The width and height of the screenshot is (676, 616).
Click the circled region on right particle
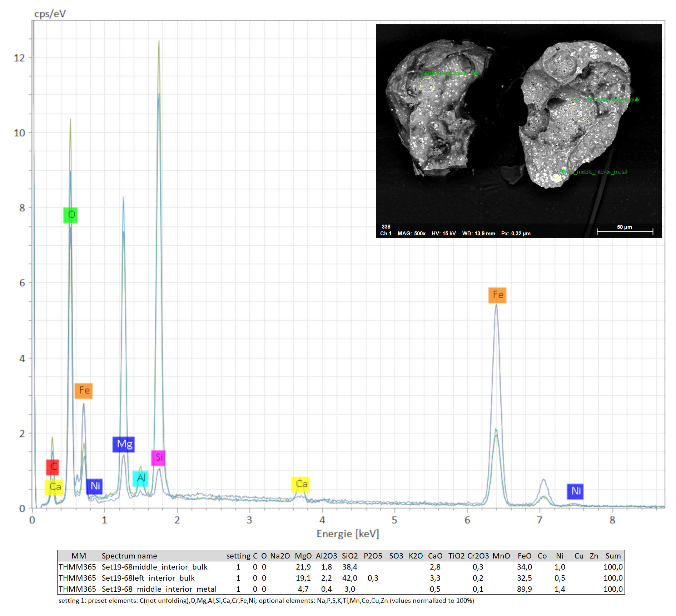(580, 113)
